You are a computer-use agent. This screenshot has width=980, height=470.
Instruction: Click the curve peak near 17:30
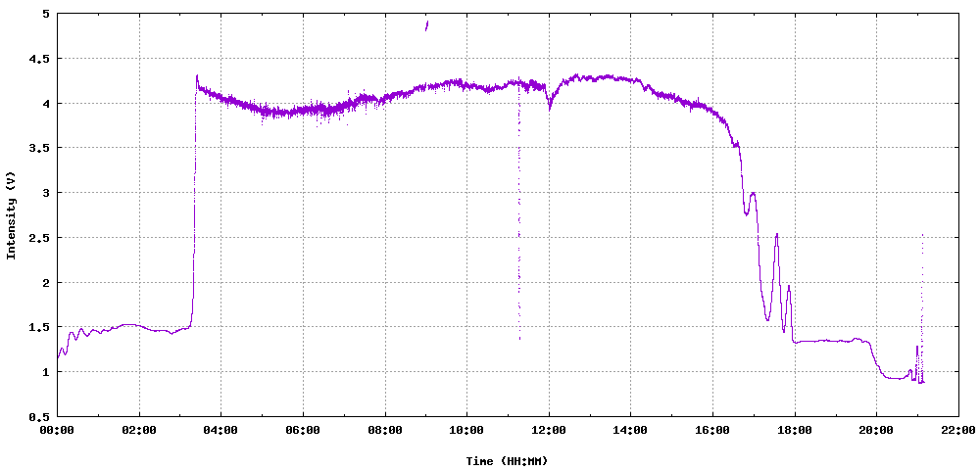[x=777, y=235]
